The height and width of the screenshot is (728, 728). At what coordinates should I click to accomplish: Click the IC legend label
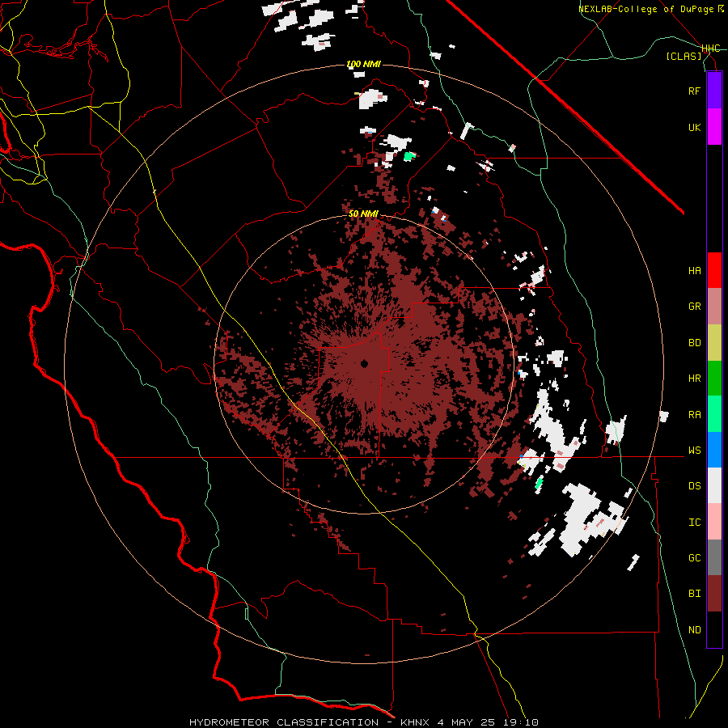click(694, 523)
